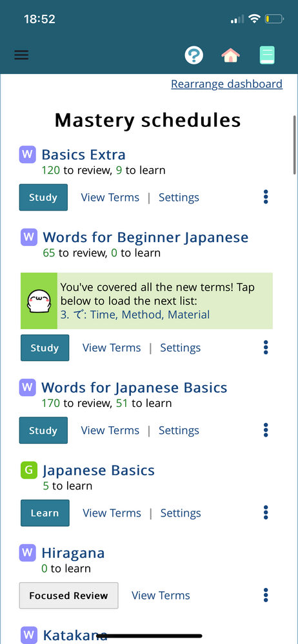Screen dimensions: 298x644
Task: Tap the question mark help icon
Action: click(194, 55)
